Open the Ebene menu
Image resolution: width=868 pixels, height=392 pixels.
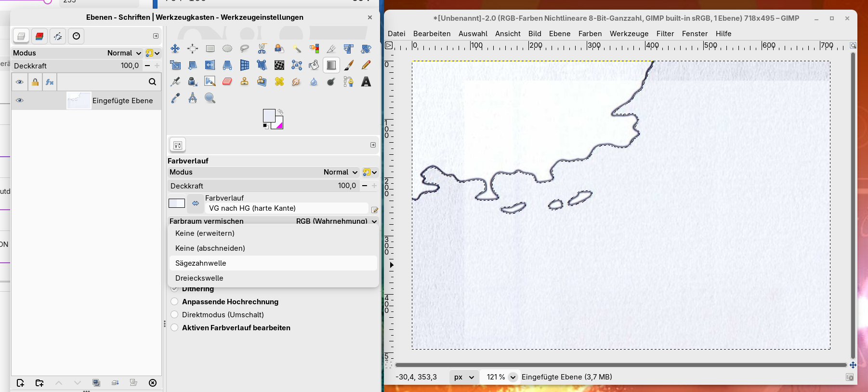[x=560, y=34]
